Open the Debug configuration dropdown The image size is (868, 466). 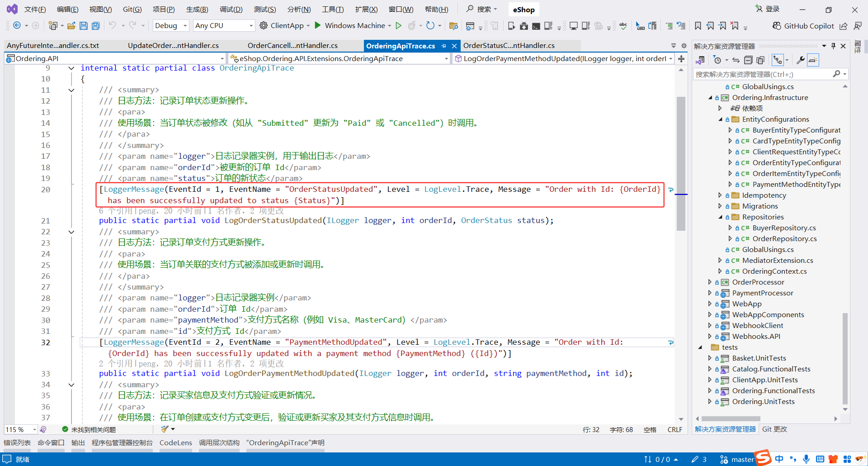click(171, 26)
